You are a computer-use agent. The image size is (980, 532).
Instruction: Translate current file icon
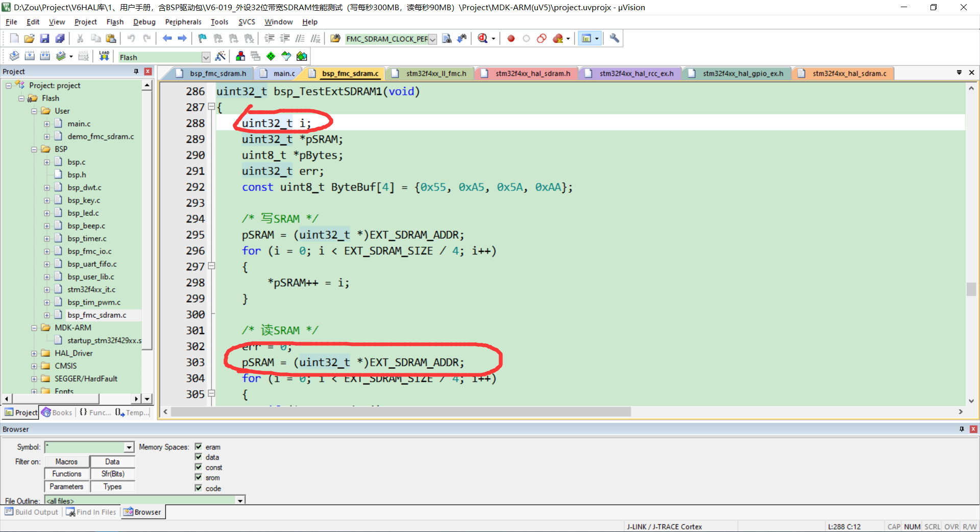click(x=14, y=56)
